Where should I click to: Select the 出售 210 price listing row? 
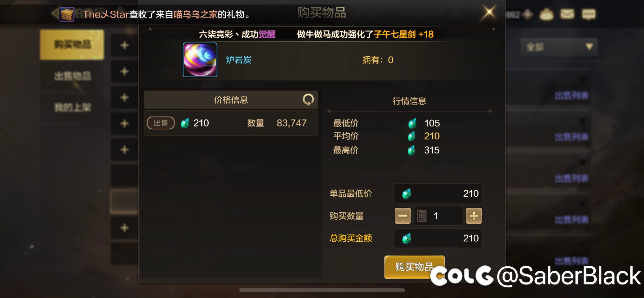[x=231, y=123]
